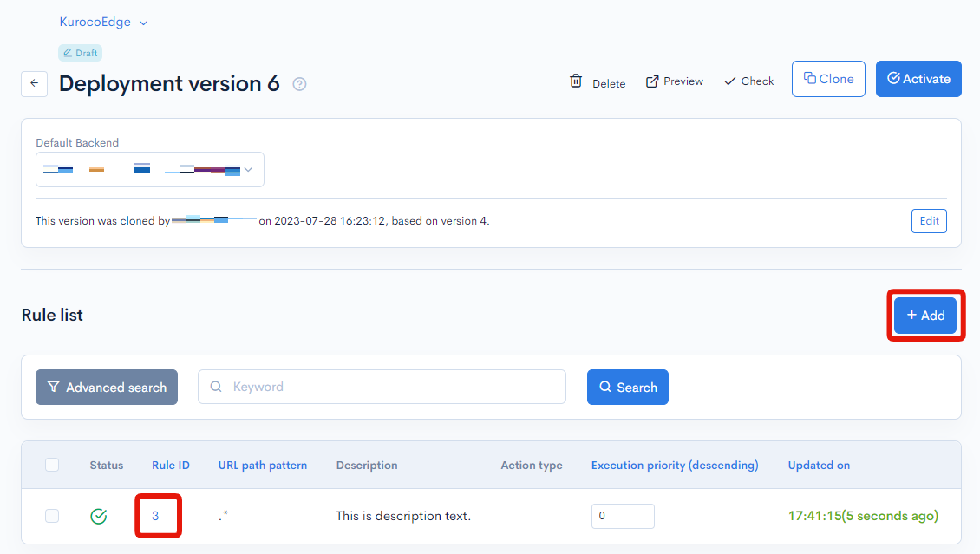
Task: Click the Rule list heading
Action: [x=52, y=315]
